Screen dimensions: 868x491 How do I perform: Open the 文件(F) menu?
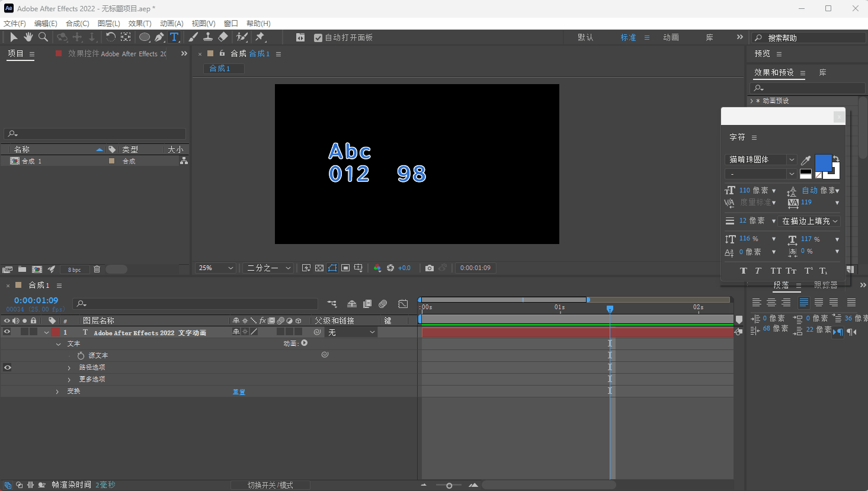tap(15, 24)
